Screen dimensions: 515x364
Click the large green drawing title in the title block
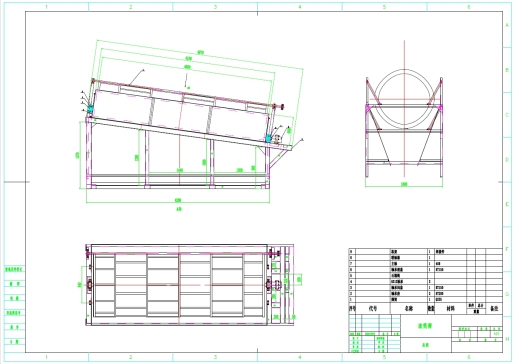(425, 326)
